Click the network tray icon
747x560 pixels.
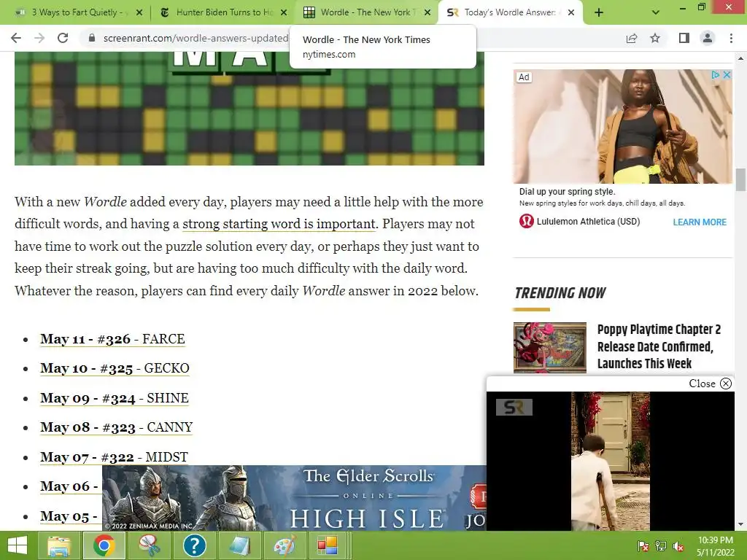pos(661,546)
